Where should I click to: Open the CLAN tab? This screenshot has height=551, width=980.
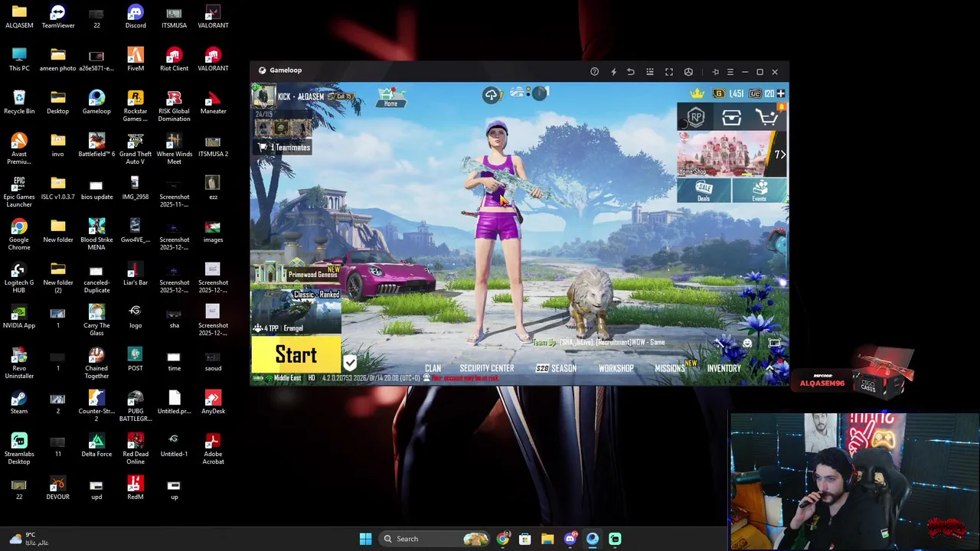coord(433,368)
